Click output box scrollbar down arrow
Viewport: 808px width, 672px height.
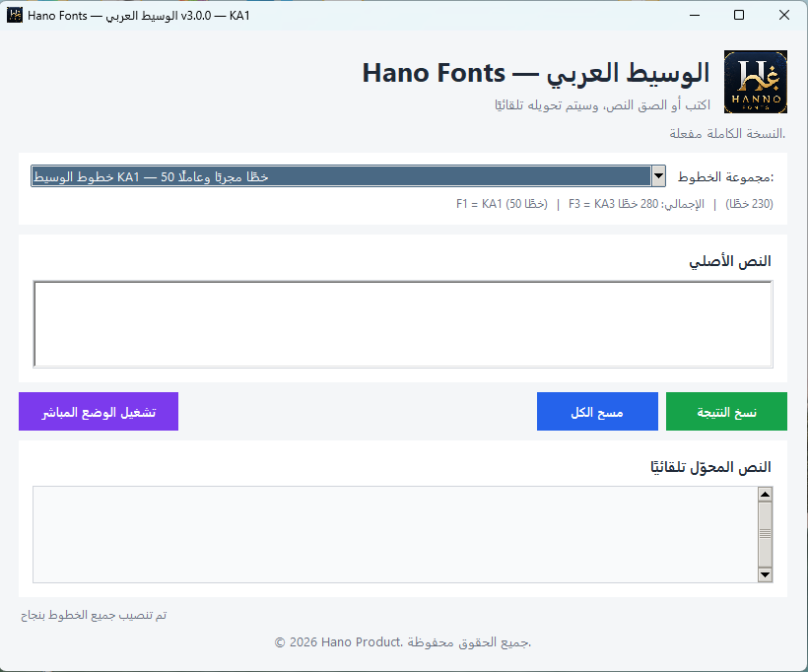coord(766,574)
